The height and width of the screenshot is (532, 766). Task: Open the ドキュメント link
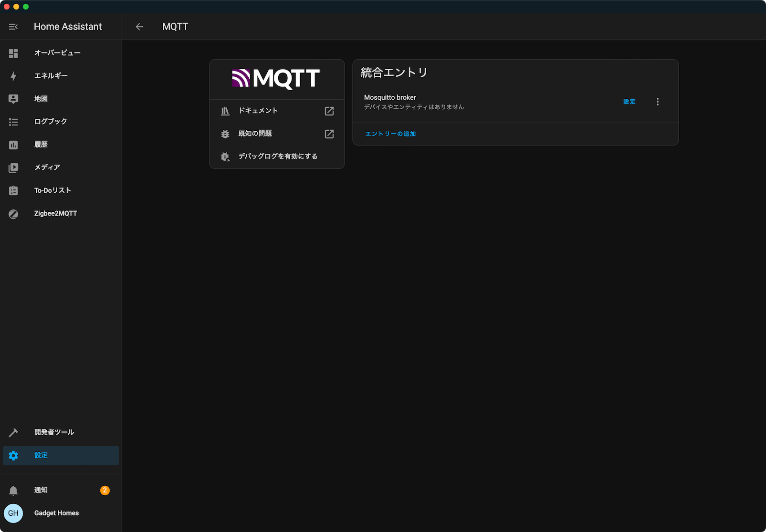[x=277, y=111]
